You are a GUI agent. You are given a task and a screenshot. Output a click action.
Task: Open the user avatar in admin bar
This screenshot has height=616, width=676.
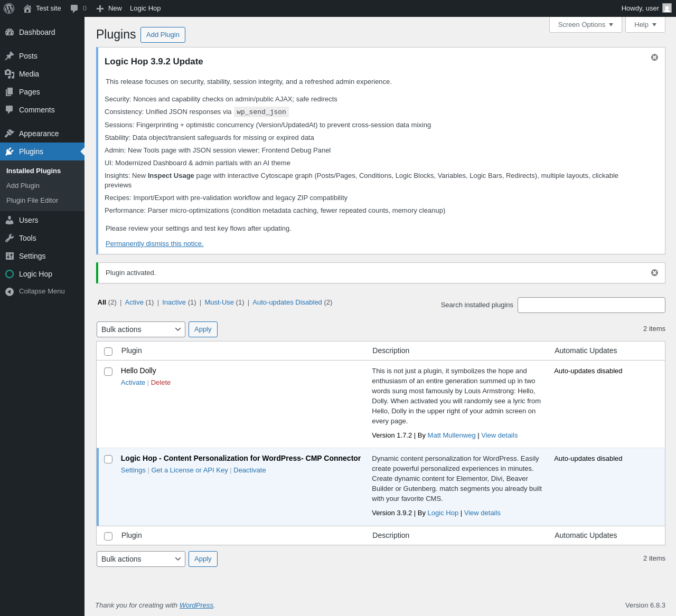(x=667, y=8)
